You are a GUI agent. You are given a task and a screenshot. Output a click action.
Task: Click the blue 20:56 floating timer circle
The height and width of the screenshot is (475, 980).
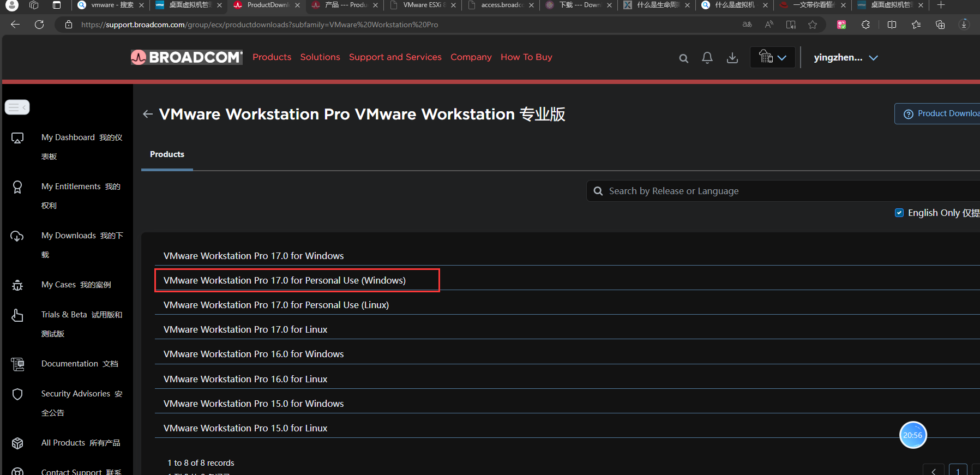point(913,435)
